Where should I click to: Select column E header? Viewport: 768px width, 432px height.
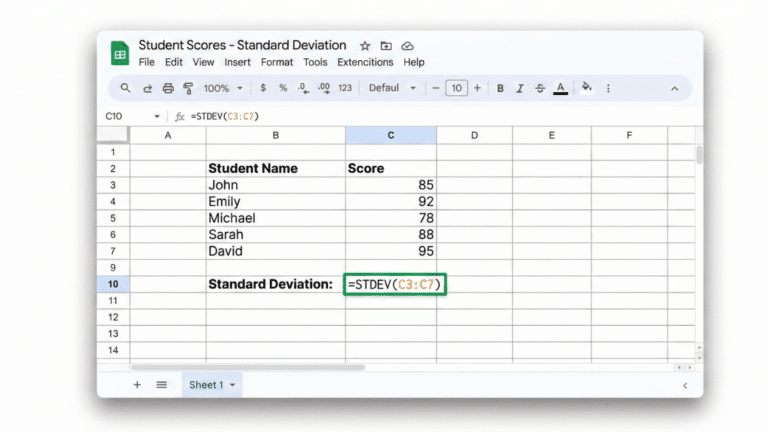point(552,135)
